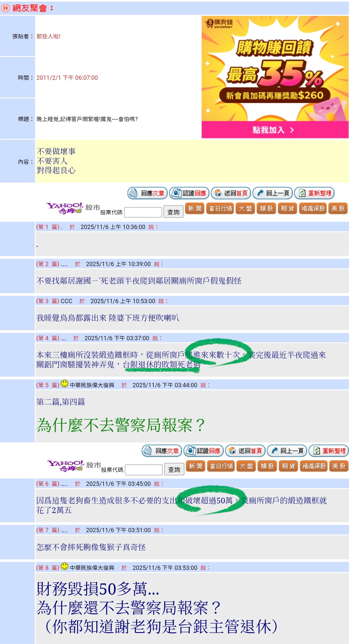Viewport: 349px width, 644px height.
Task: Click the 購有錢 logo in the advertisement
Action: click(x=220, y=23)
